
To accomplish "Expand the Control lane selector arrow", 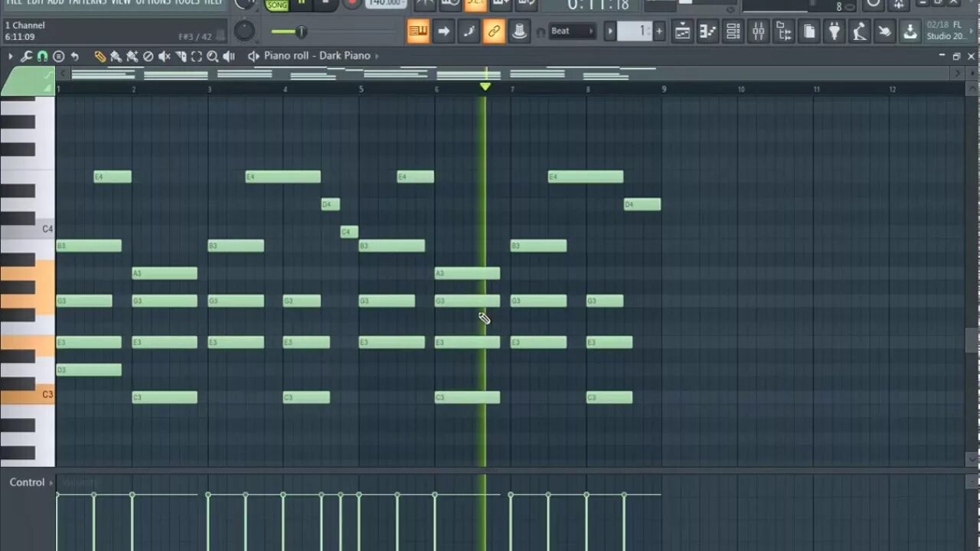I will click(x=51, y=482).
